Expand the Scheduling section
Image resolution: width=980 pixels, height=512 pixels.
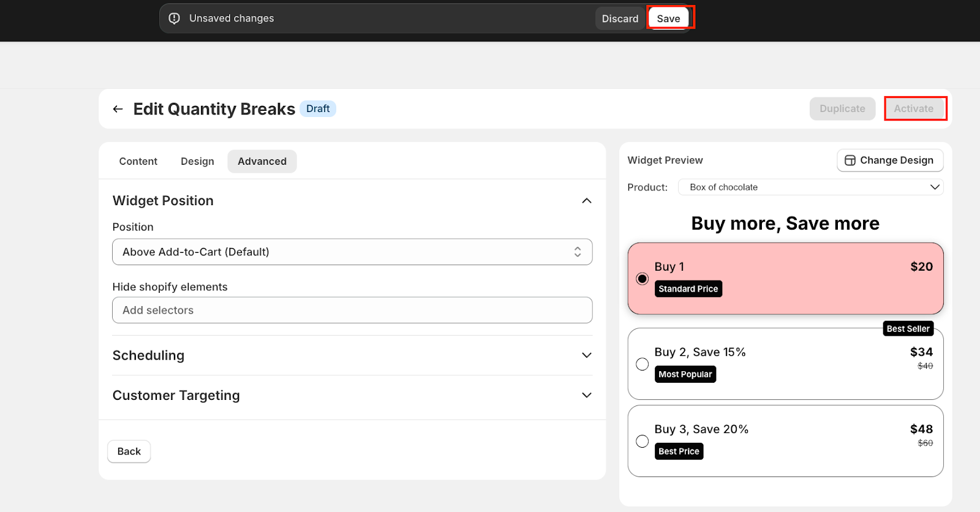tap(586, 355)
